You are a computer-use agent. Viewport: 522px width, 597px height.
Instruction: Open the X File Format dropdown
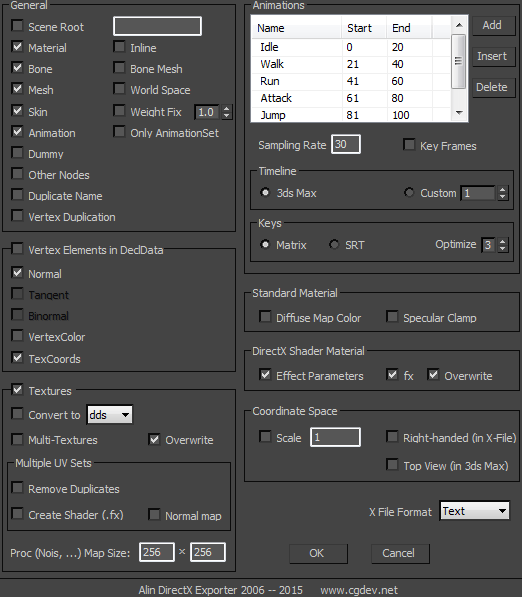(474, 511)
